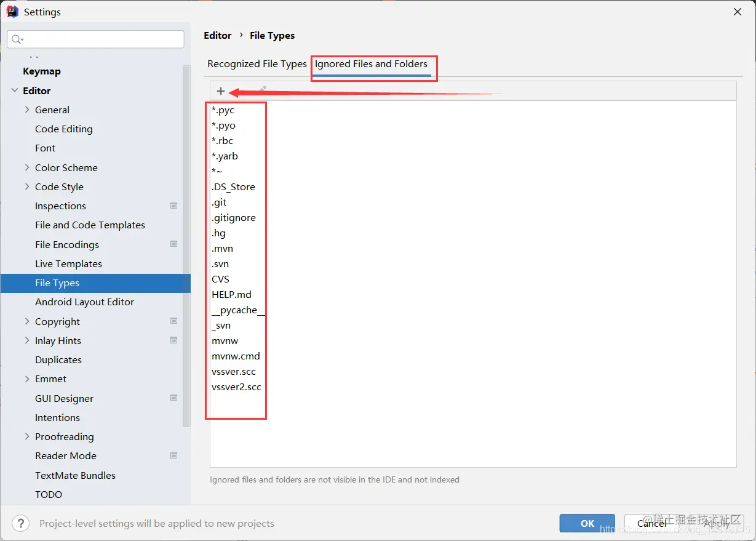Open File Encodings settings

pyautogui.click(x=67, y=244)
